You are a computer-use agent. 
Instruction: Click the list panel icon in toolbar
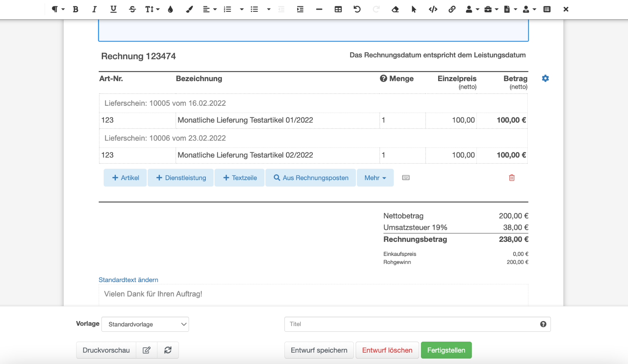[x=547, y=9]
